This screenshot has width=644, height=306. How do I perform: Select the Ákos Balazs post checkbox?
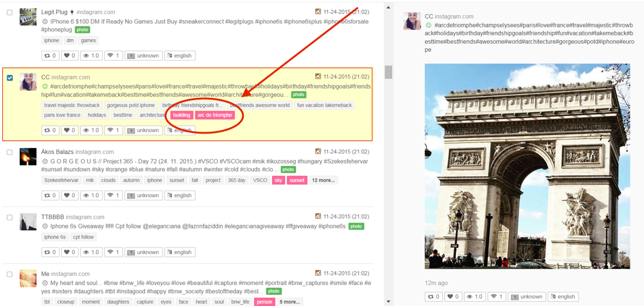pyautogui.click(x=9, y=152)
